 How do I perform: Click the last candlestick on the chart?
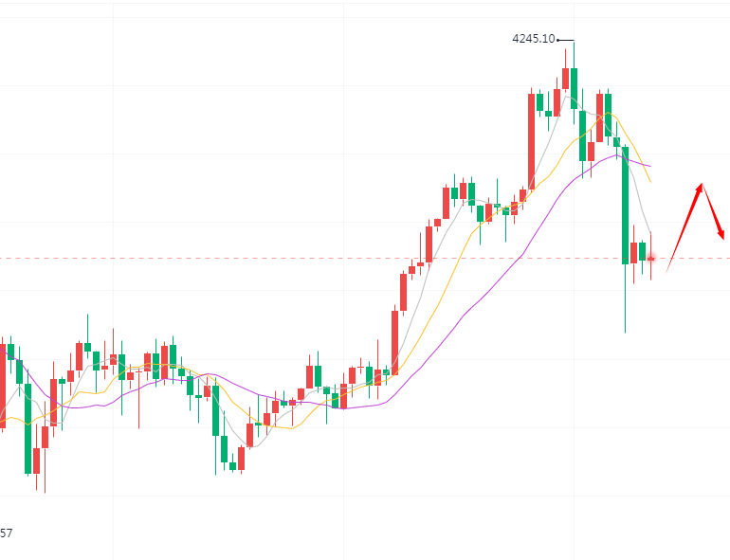click(651, 256)
